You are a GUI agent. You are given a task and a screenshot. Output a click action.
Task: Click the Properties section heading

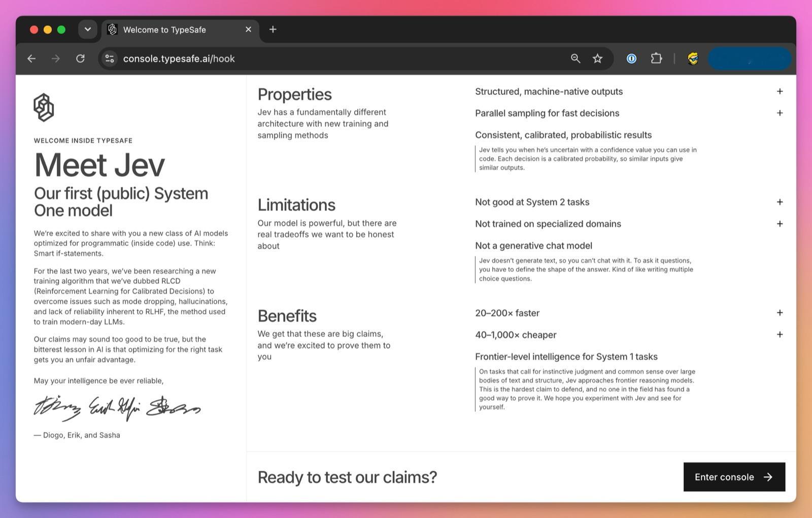tap(294, 94)
